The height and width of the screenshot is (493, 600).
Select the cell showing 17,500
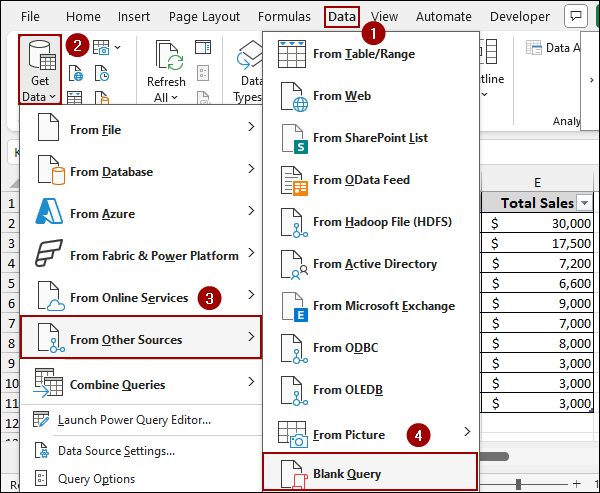[537, 243]
